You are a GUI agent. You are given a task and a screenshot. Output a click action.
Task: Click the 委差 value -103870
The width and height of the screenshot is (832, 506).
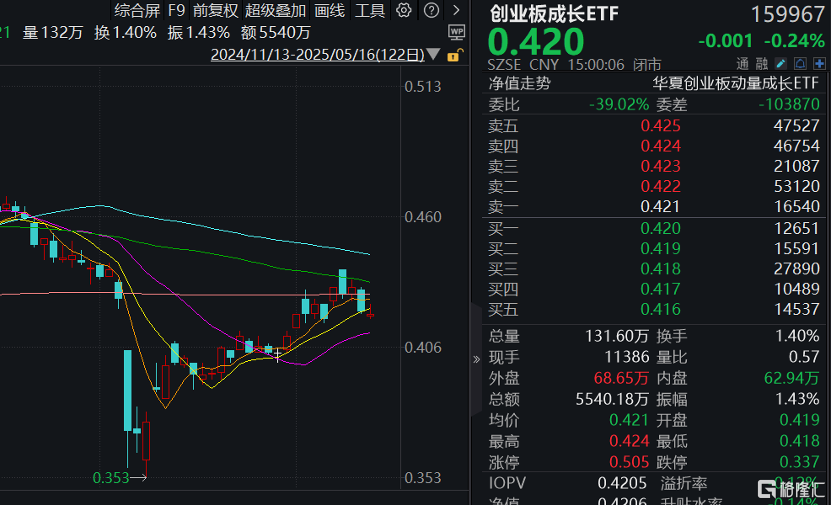click(x=789, y=104)
